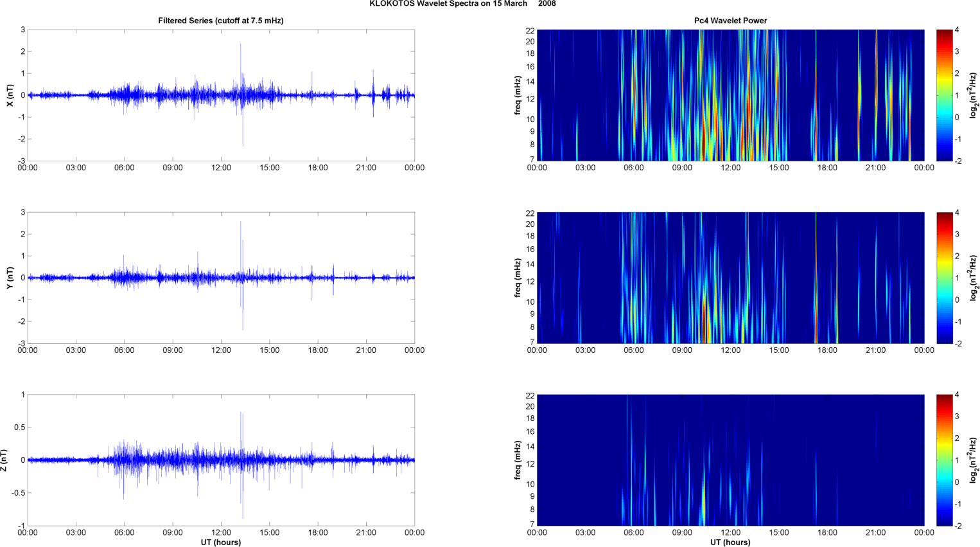Click the UT (hours) label under Z series
The image size is (980, 547).
coord(221,543)
